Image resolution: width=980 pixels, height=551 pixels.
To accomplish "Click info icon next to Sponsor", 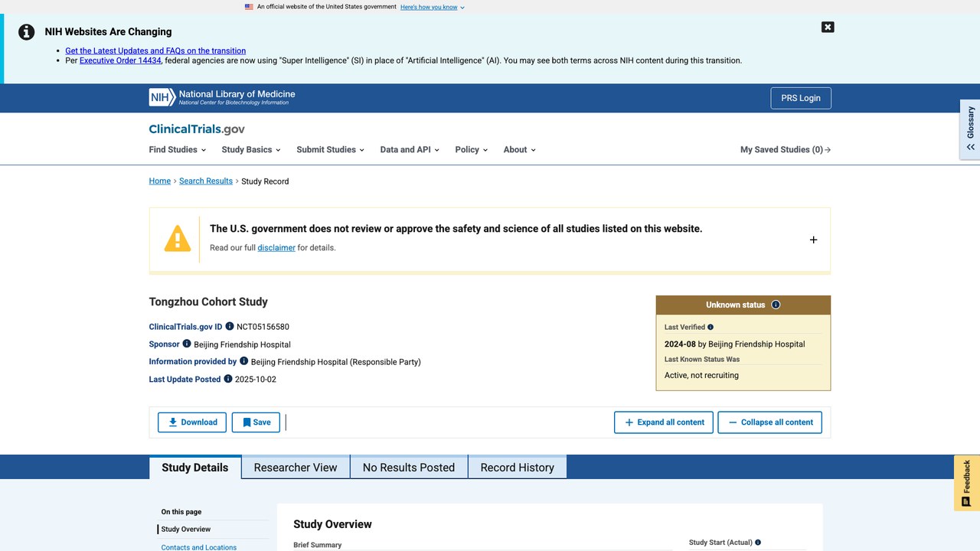I will [187, 344].
